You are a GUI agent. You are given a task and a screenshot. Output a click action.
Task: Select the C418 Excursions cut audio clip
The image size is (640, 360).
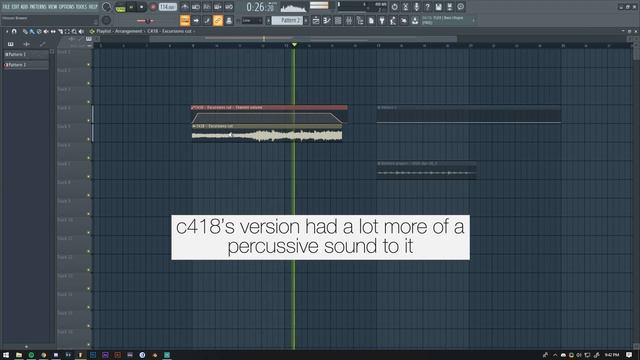(267, 133)
